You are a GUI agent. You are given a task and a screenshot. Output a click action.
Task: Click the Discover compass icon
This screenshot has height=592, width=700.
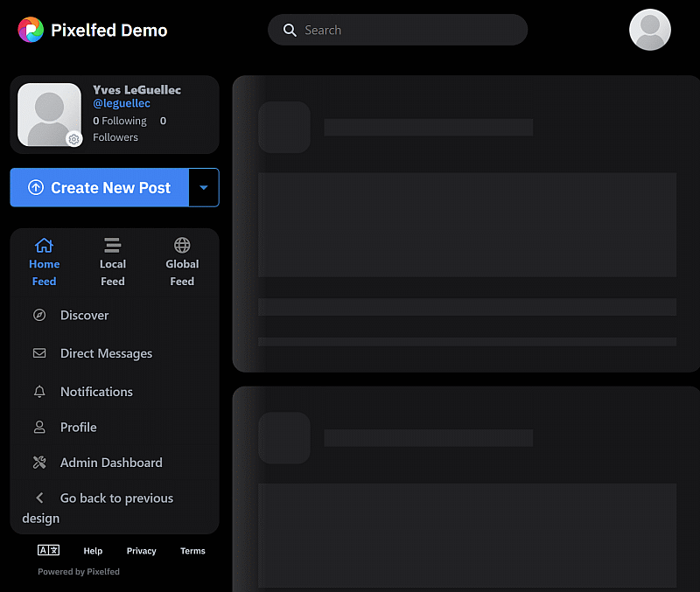[x=39, y=316]
